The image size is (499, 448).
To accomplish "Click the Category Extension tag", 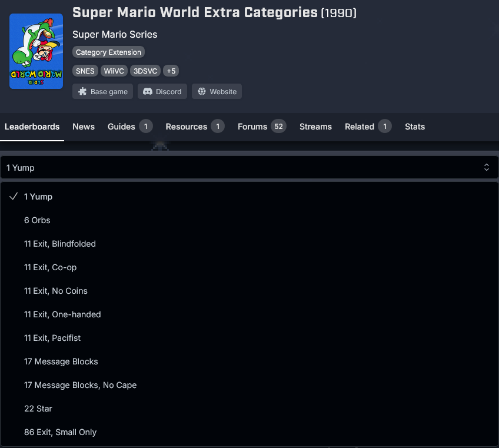I will click(x=108, y=52).
